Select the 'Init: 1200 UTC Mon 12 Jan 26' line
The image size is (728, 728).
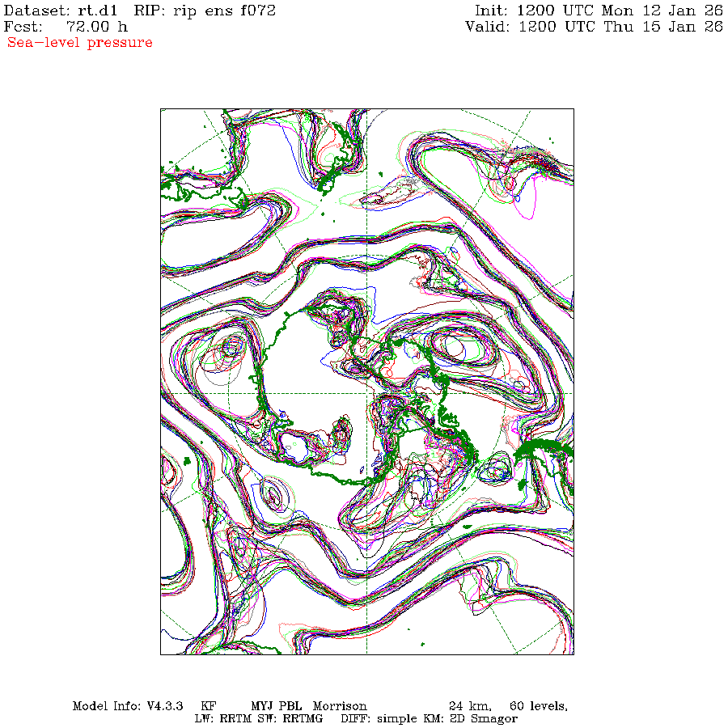tap(599, 11)
